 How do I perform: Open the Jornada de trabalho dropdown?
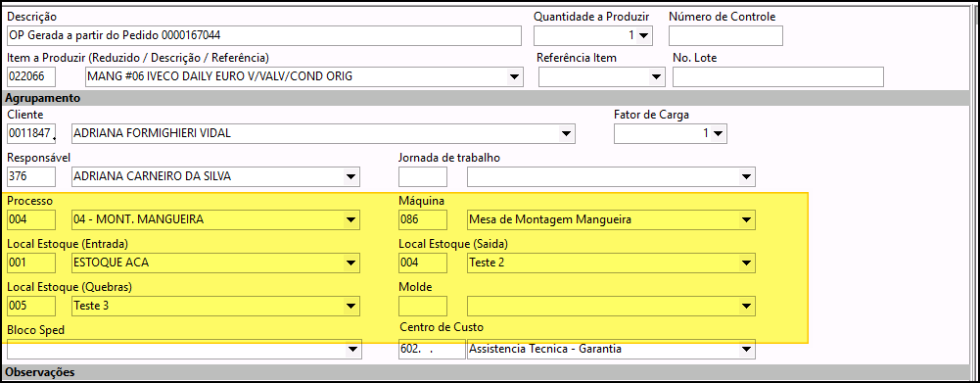pos(746,176)
